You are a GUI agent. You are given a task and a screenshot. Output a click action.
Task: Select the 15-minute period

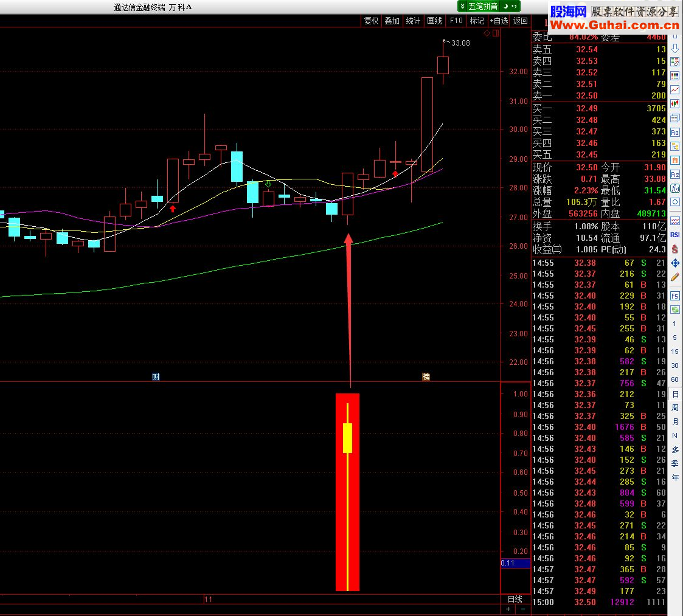click(674, 351)
